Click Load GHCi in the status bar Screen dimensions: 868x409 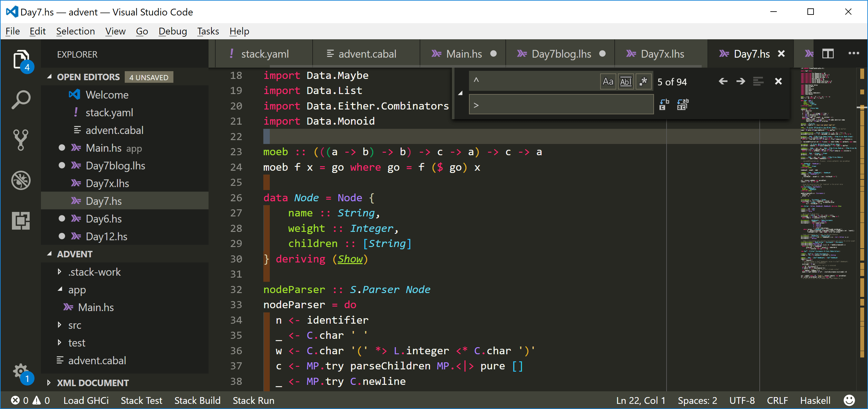(x=86, y=400)
